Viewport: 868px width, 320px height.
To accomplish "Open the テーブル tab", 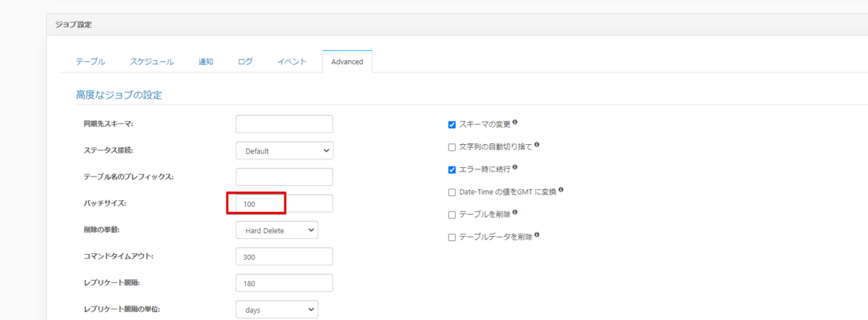I will (90, 62).
